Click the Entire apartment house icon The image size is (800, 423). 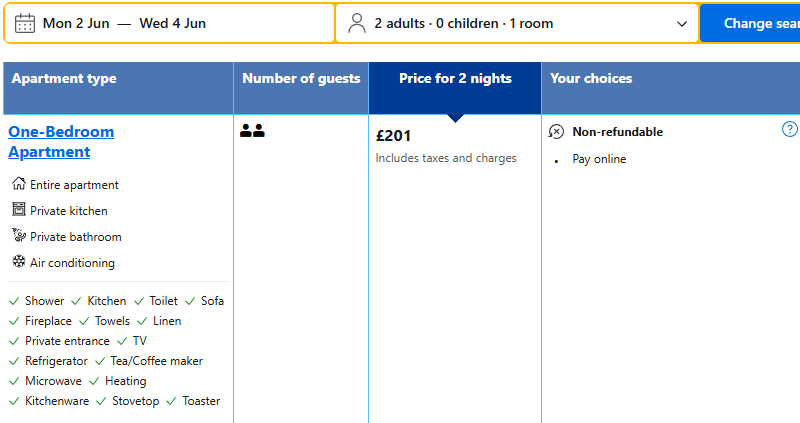tap(18, 184)
